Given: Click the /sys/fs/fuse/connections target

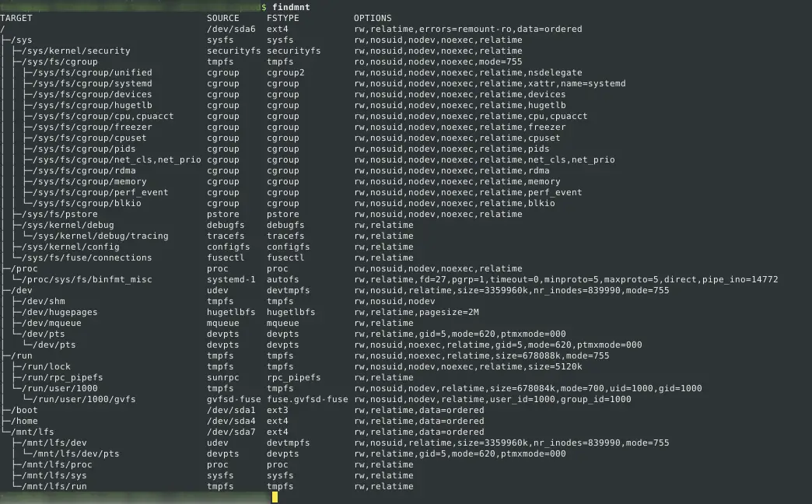Looking at the screenshot, I should tap(87, 257).
